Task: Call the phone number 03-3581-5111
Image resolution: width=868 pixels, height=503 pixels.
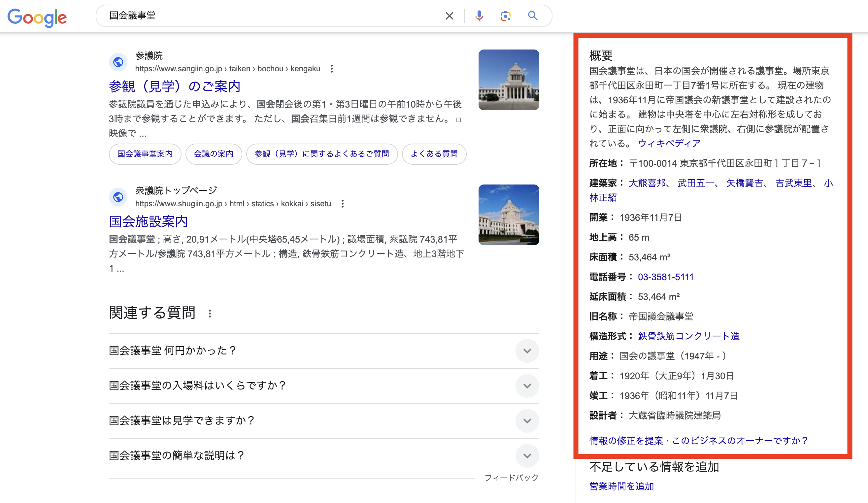Action: 665,277
